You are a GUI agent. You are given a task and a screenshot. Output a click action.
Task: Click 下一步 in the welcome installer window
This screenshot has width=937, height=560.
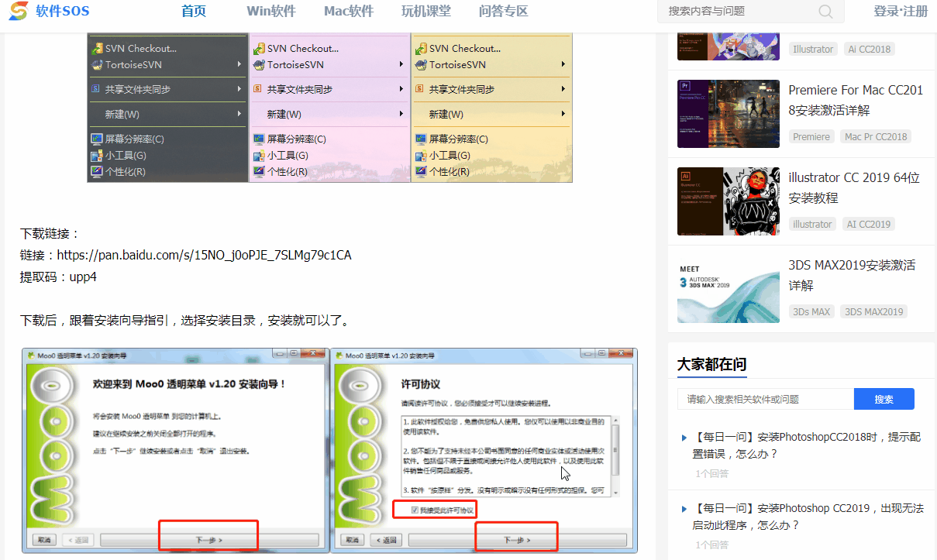click(x=209, y=540)
